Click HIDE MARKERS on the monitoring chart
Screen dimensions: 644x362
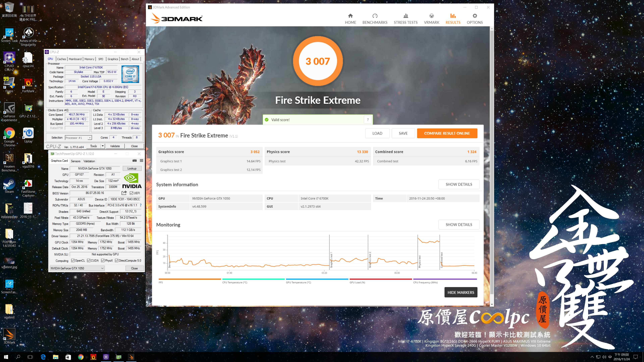(461, 292)
